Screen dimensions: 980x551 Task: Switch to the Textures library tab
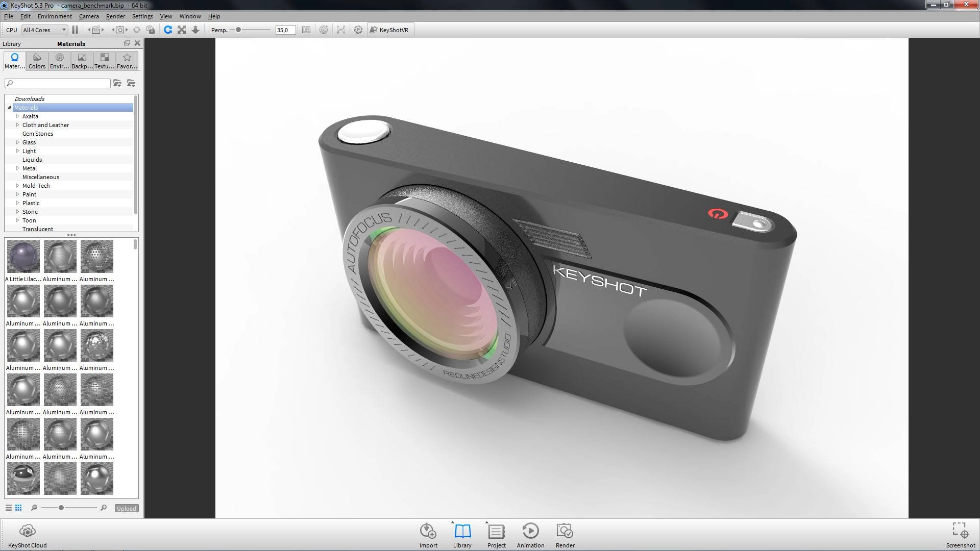coord(104,61)
